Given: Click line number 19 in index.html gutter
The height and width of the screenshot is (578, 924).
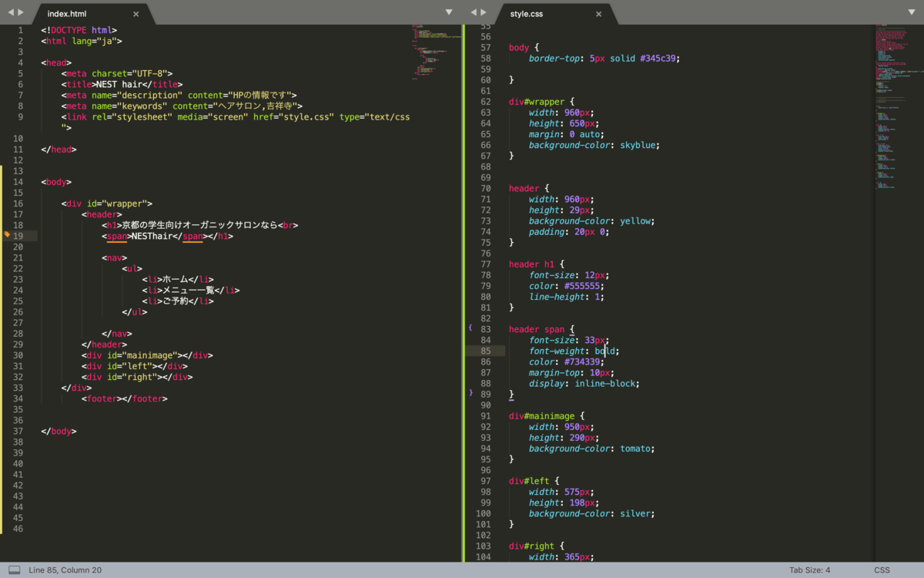Looking at the screenshot, I should (18, 236).
